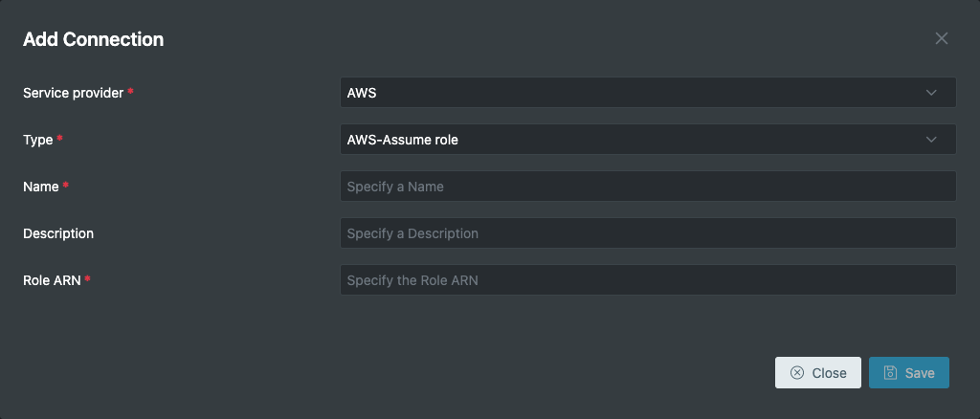The height and width of the screenshot is (419, 980).
Task: Click the circled-x icon on Close button
Action: [797, 373]
